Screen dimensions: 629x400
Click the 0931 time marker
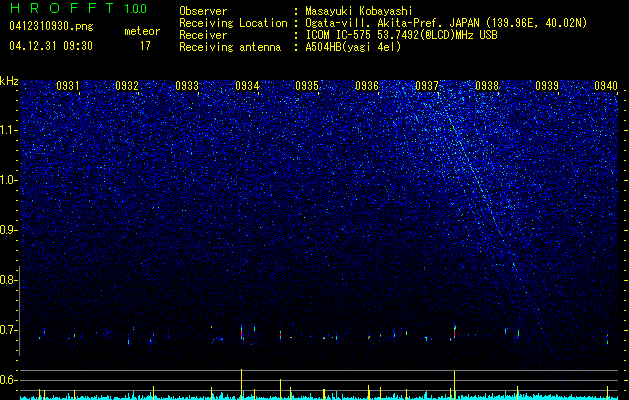[67, 86]
